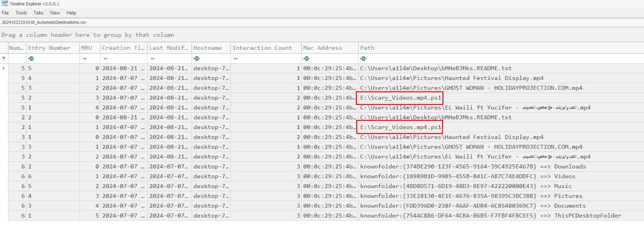Screen dimensions: 644x238
Task: Sort by the Interaction Count column header
Action: 266,48
